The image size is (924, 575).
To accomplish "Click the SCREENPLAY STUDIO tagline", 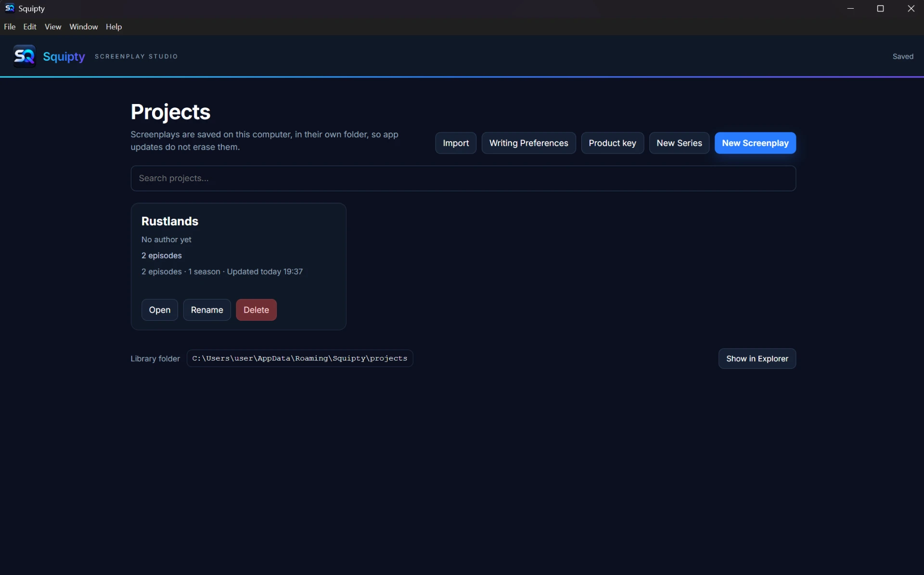I will point(136,56).
